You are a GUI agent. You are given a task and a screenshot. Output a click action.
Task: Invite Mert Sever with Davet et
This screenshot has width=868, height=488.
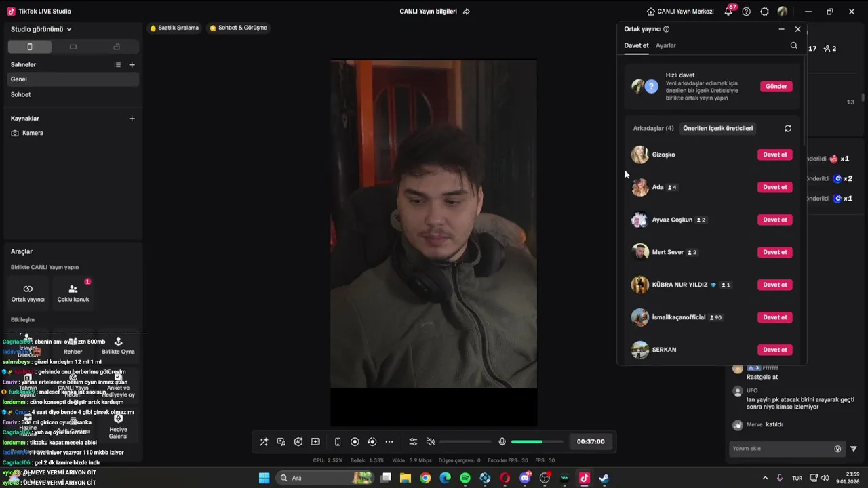point(775,252)
